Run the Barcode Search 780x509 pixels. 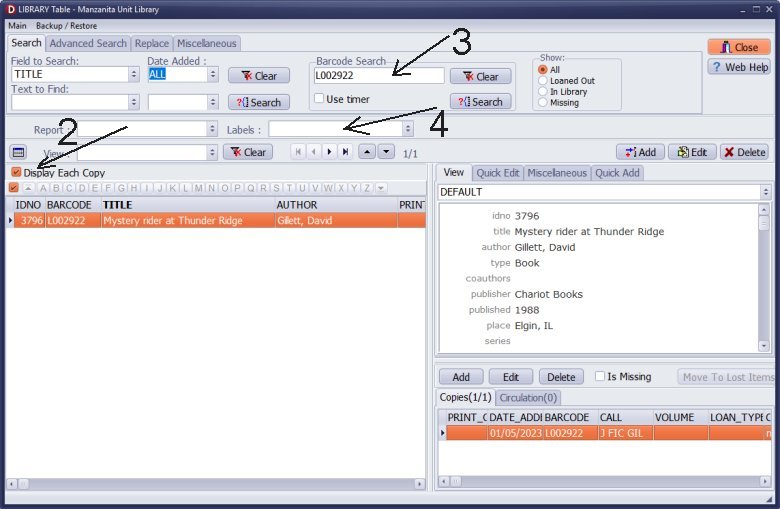481,102
